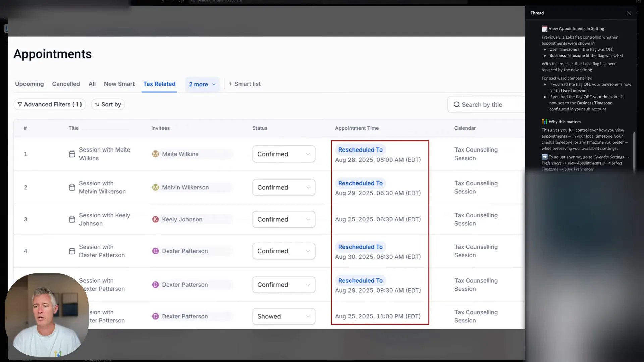Click calendar icon in row 4

point(72,251)
